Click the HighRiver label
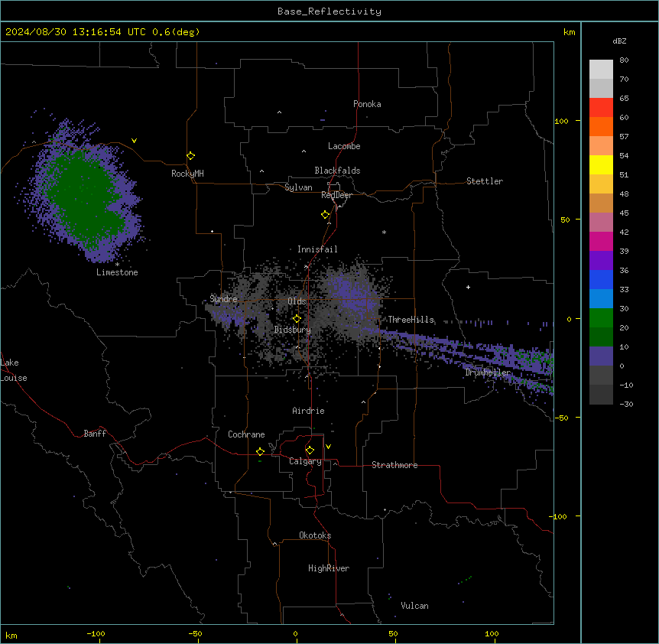 (329, 568)
